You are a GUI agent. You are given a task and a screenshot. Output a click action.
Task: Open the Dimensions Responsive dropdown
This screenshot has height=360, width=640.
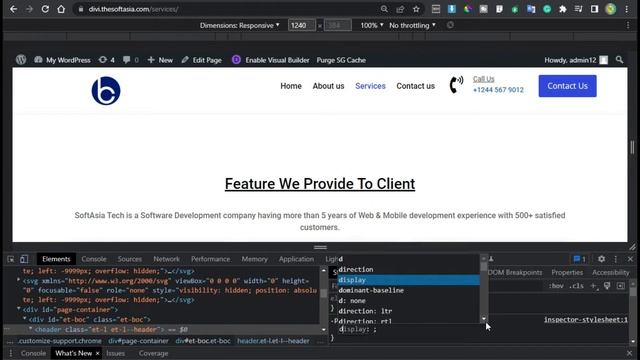(240, 25)
